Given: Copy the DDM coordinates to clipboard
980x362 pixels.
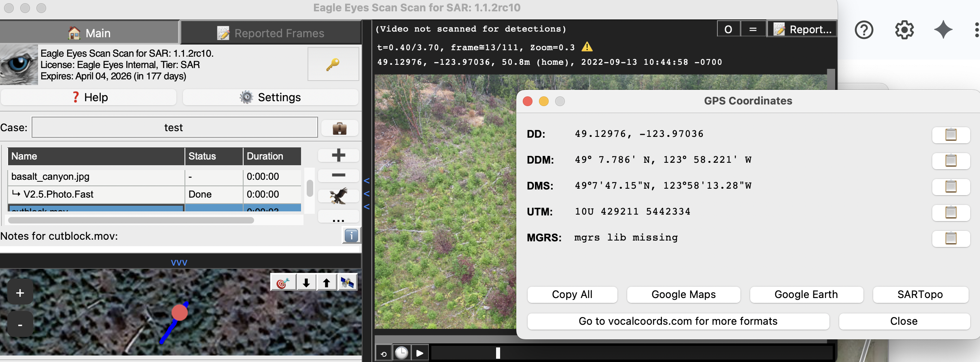Looking at the screenshot, I should [x=951, y=160].
